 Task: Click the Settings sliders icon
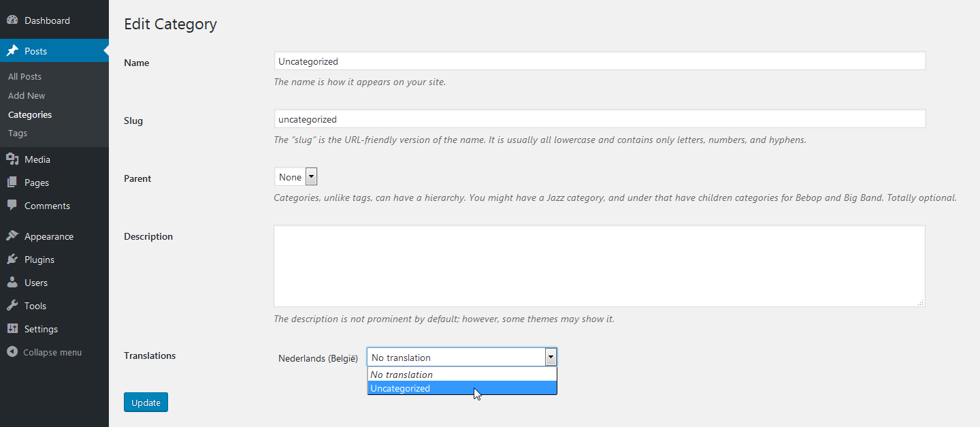12,329
